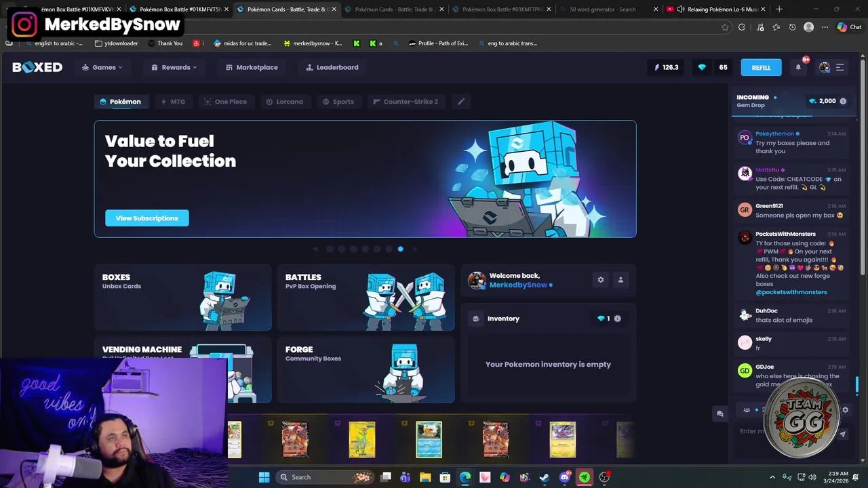The height and width of the screenshot is (488, 868).
Task: Click the 126.3 balance display
Action: [666, 67]
